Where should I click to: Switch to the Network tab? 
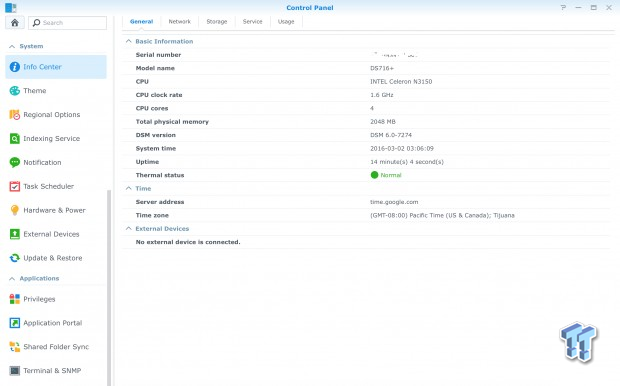click(x=180, y=22)
